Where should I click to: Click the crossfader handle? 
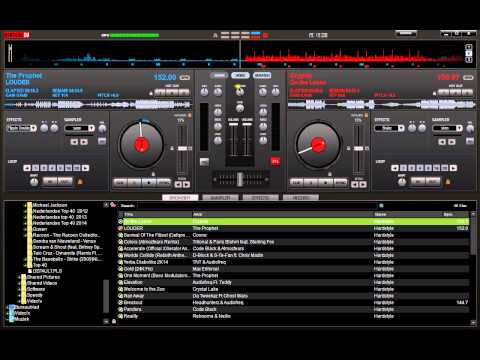[x=240, y=179]
